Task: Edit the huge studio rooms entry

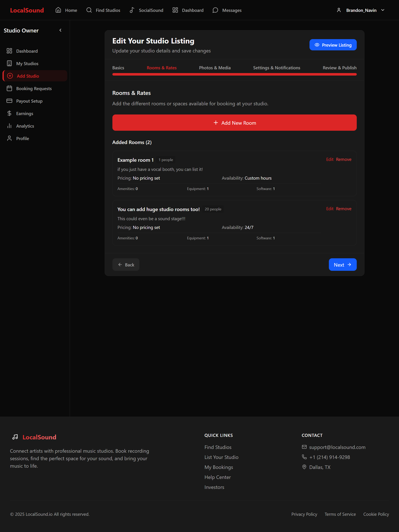Action: [330, 209]
